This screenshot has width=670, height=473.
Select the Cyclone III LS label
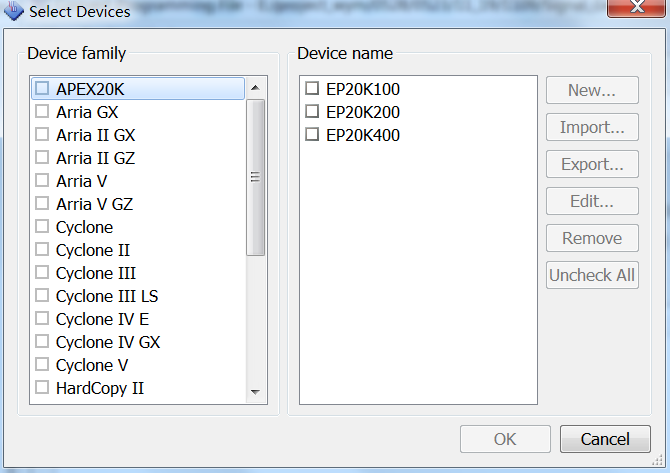tap(107, 297)
